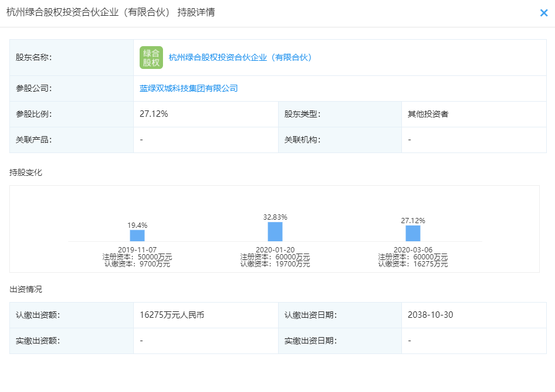Select the 19.4% bar label

tap(137, 226)
